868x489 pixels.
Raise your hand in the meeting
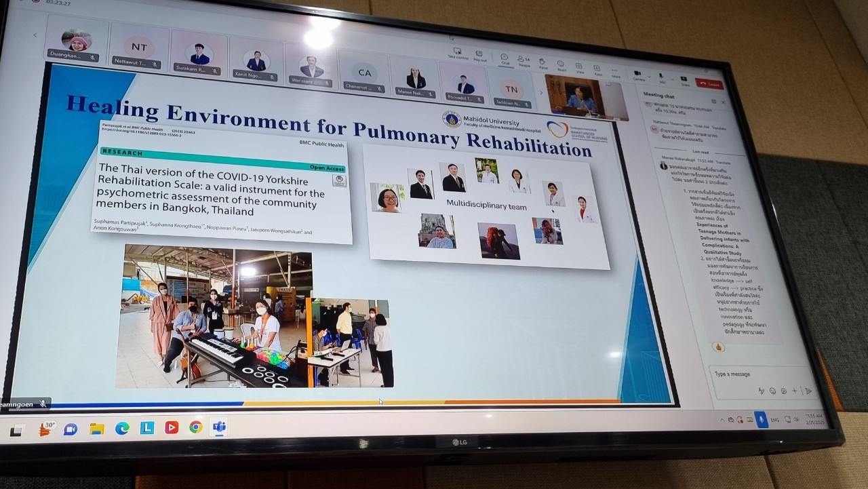pyautogui.click(x=542, y=62)
